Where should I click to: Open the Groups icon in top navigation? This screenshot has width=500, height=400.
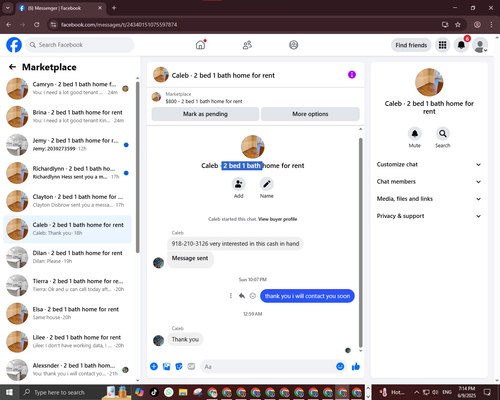pyautogui.click(x=294, y=45)
